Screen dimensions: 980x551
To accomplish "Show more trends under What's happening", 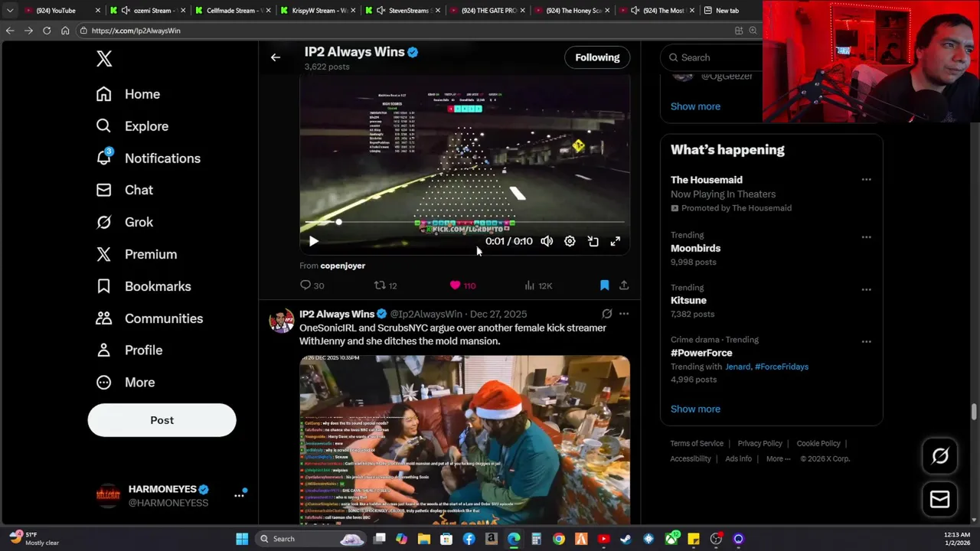I will pyautogui.click(x=695, y=409).
